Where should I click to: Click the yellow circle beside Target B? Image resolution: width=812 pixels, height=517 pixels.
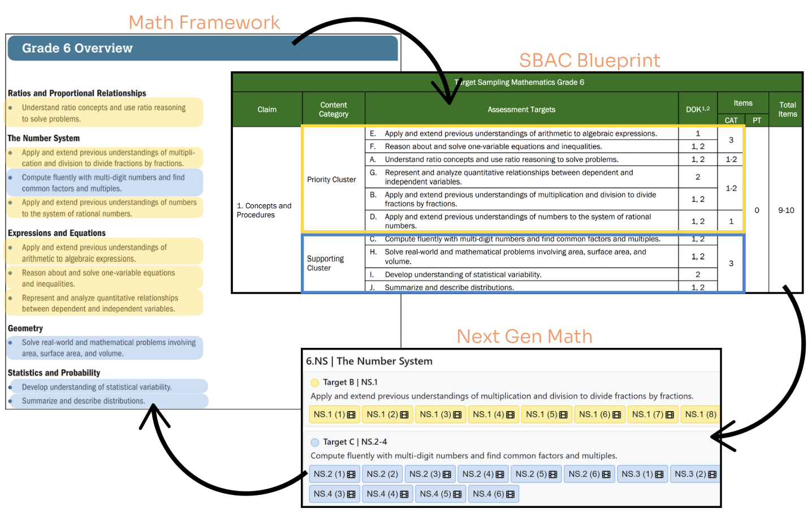click(315, 383)
